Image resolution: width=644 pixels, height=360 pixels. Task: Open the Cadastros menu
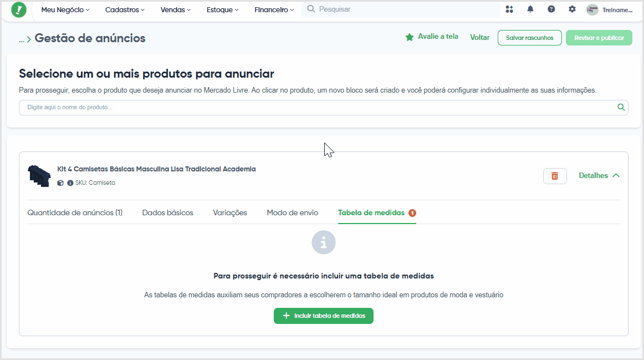click(125, 10)
